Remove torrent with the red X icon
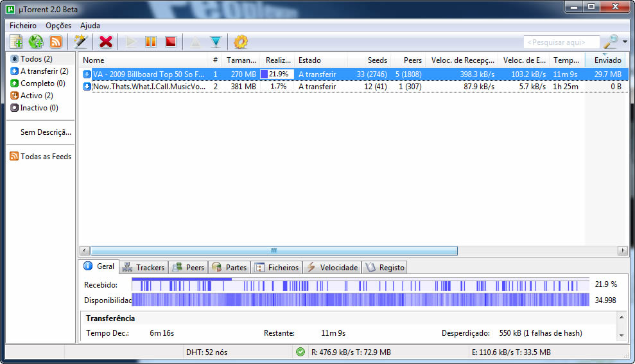 [x=106, y=42]
